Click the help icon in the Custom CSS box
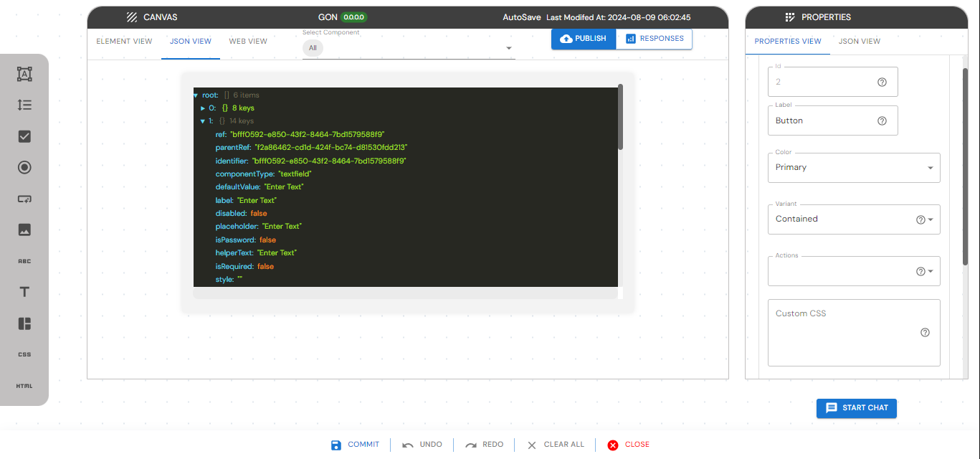 [925, 333]
